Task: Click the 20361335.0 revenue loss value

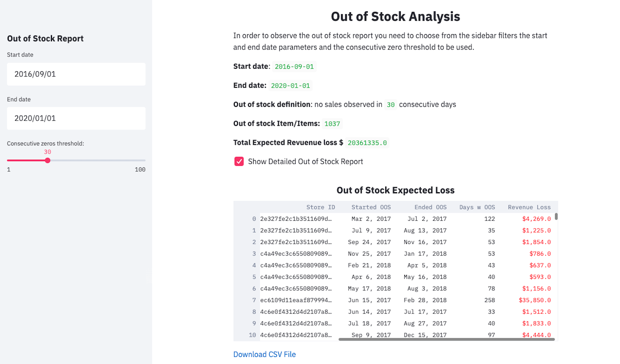Action: pyautogui.click(x=367, y=142)
